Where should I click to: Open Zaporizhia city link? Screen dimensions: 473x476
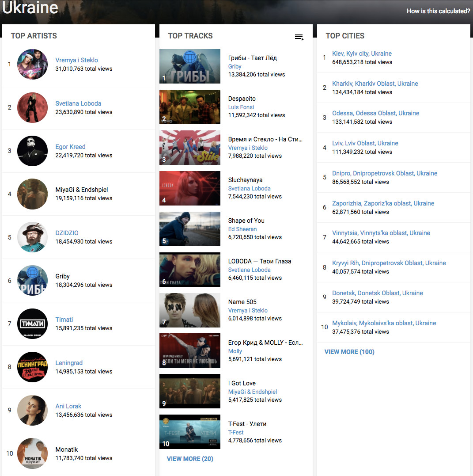383,203
